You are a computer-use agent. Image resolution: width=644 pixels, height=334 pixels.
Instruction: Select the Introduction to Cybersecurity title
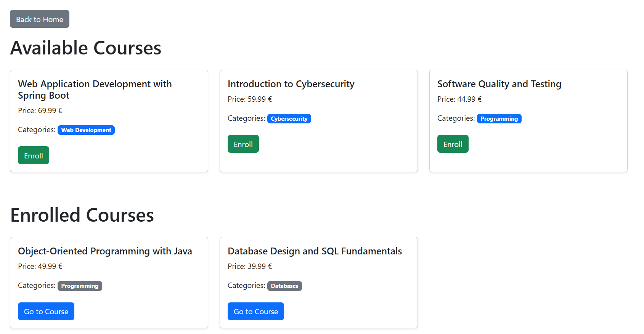point(291,84)
